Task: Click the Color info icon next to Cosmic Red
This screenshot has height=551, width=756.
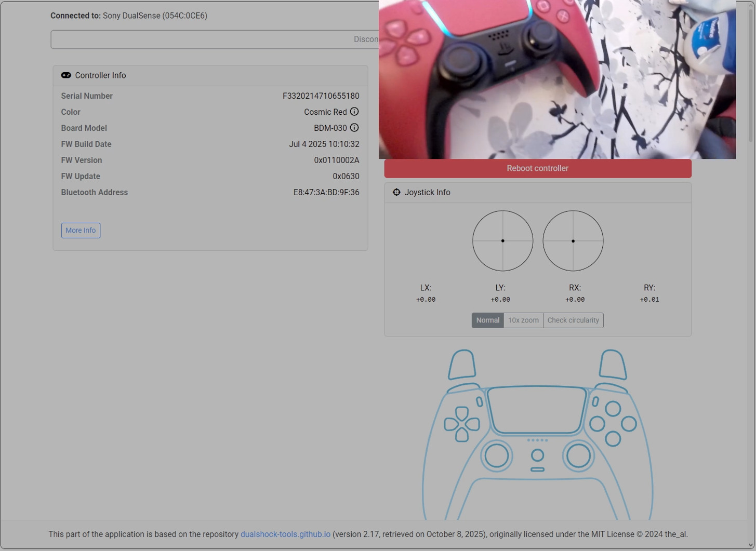Action: [x=354, y=112]
